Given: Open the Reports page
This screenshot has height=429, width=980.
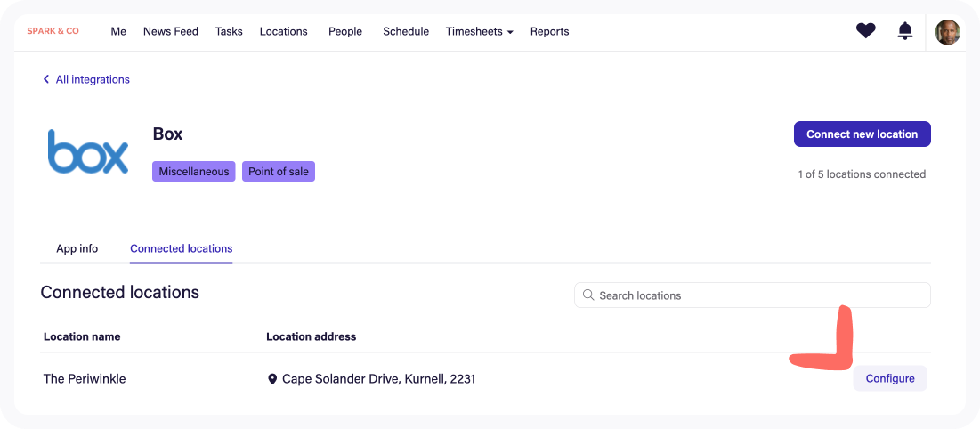Looking at the screenshot, I should point(550,31).
